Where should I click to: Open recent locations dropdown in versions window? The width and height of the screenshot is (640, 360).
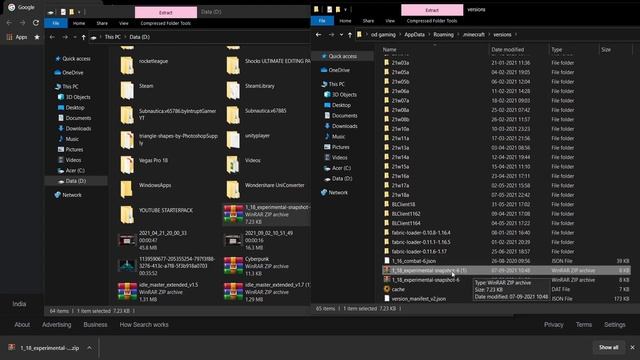coord(341,35)
